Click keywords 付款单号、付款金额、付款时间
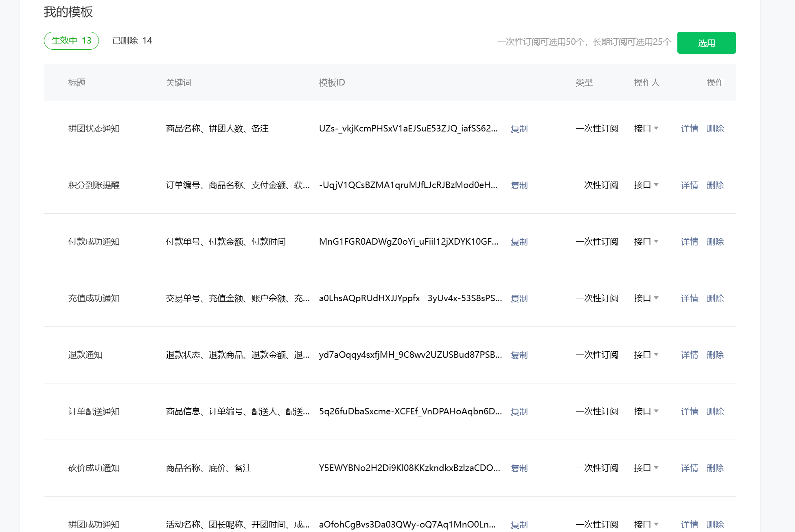 (226, 242)
